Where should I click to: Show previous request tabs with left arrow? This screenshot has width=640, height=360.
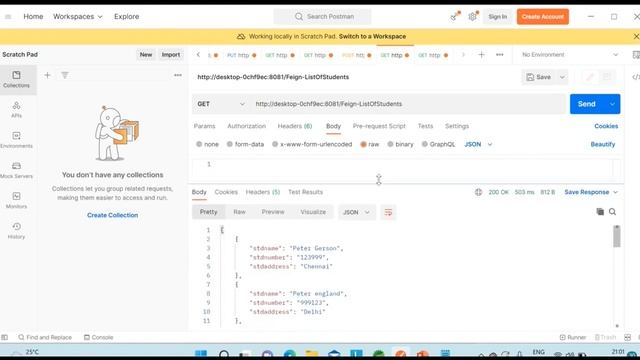(x=198, y=55)
